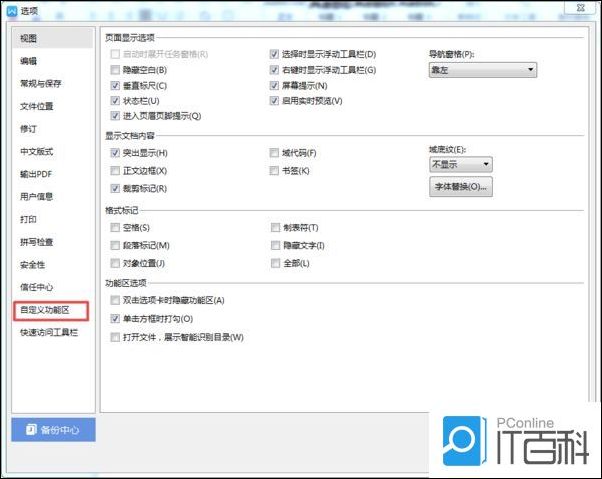
Task: Toggle 隐藏空白(B) checkbox
Action: tap(115, 70)
